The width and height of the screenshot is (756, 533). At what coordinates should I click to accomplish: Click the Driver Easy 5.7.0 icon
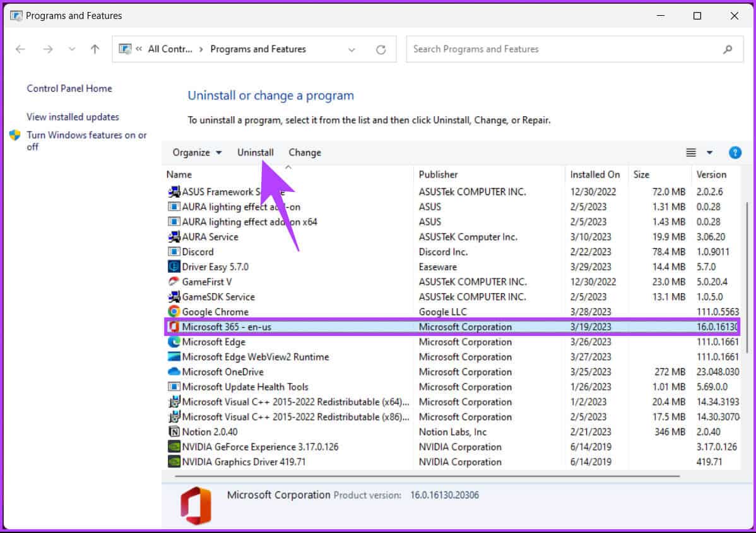pos(174,266)
